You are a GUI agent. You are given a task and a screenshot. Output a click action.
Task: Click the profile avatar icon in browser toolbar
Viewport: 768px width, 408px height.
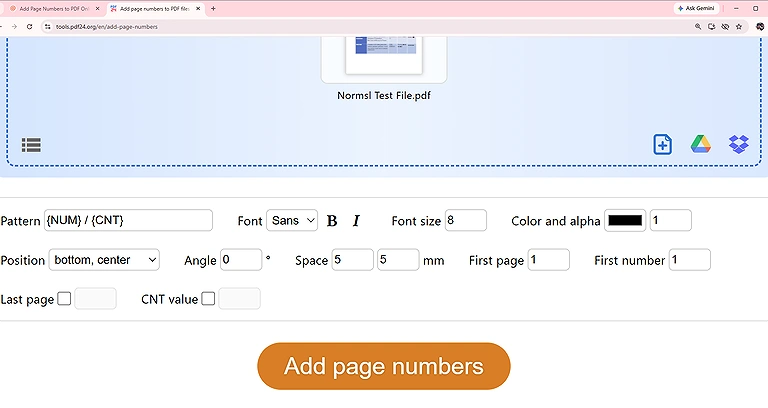(760, 26)
